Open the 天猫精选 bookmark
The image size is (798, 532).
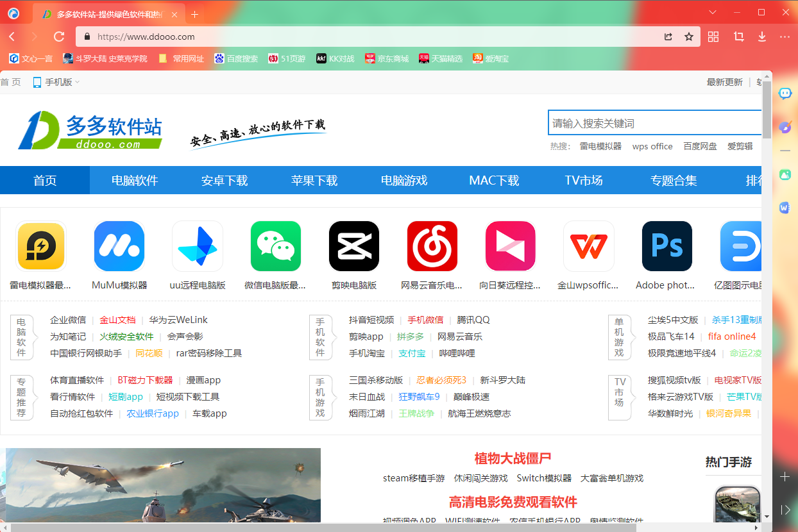(x=441, y=58)
